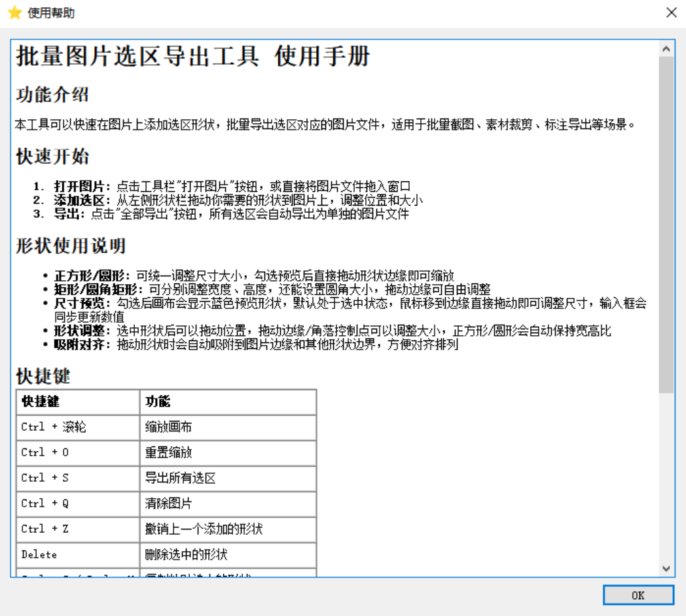Click the Ctrl + S table cell
This screenshot has height=616, width=686.
(x=78, y=478)
